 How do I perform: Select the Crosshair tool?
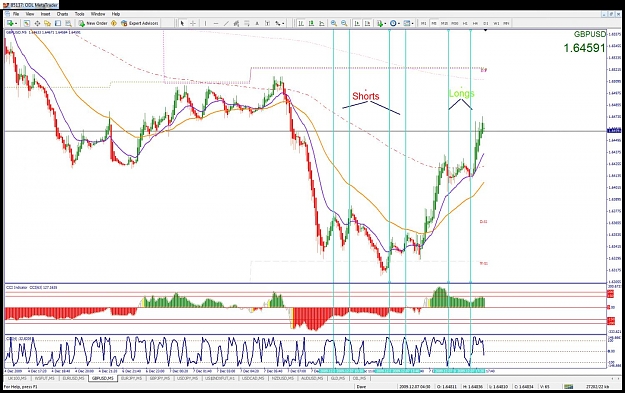(x=193, y=24)
